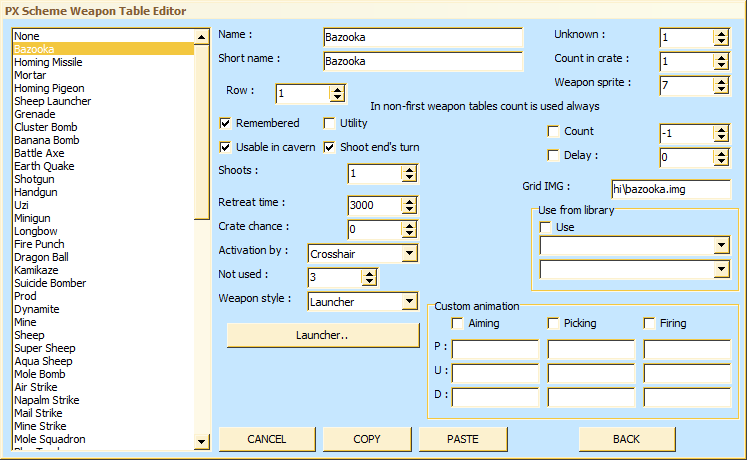
Task: Open first Use from library combo box
Action: (721, 245)
